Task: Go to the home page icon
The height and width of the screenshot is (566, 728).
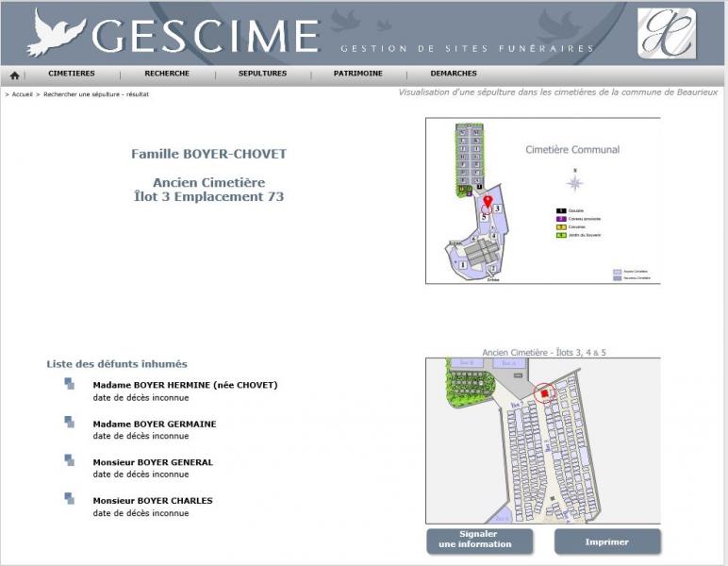Action: [x=14, y=75]
